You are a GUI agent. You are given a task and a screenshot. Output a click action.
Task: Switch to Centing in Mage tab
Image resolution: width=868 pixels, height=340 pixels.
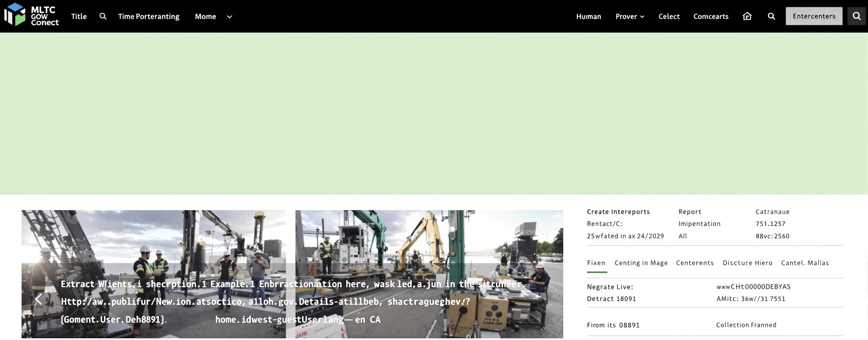click(x=641, y=263)
